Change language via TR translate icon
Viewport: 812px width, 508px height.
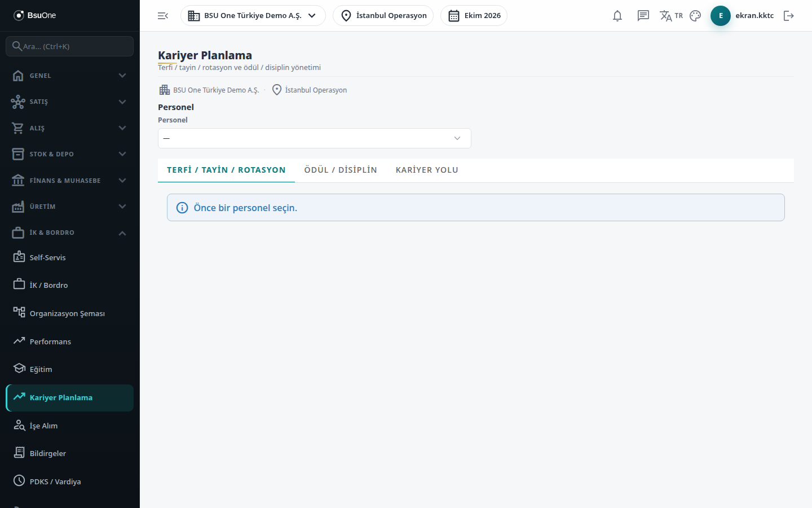pyautogui.click(x=671, y=16)
